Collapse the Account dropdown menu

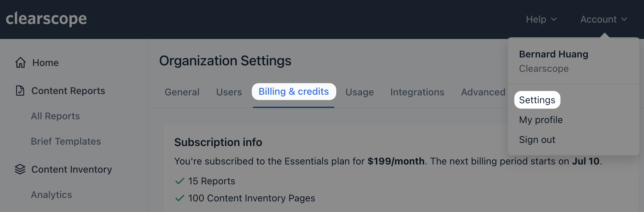pyautogui.click(x=603, y=19)
